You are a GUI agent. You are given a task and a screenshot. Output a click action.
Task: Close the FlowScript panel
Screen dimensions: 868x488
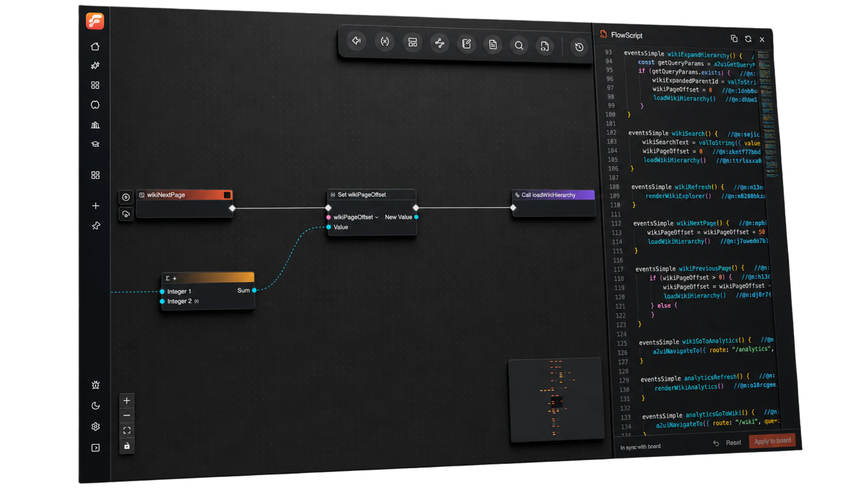pyautogui.click(x=762, y=40)
